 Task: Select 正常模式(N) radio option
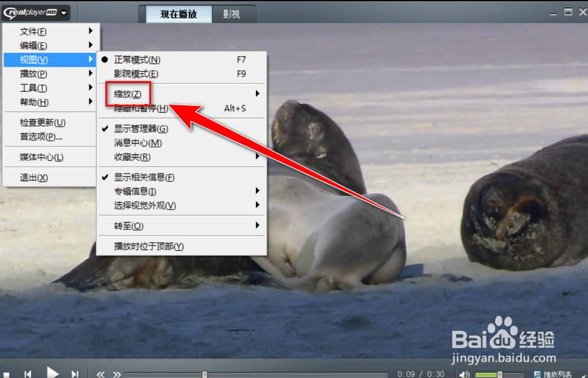(x=182, y=60)
